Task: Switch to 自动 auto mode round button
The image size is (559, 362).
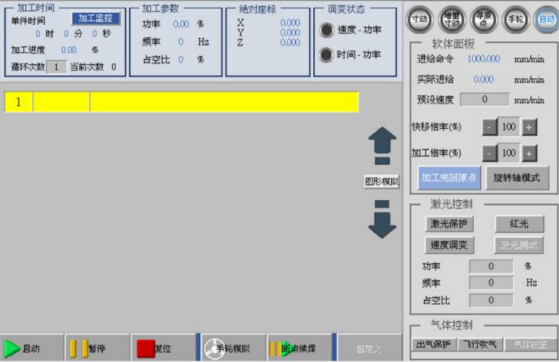Action: click(x=547, y=19)
